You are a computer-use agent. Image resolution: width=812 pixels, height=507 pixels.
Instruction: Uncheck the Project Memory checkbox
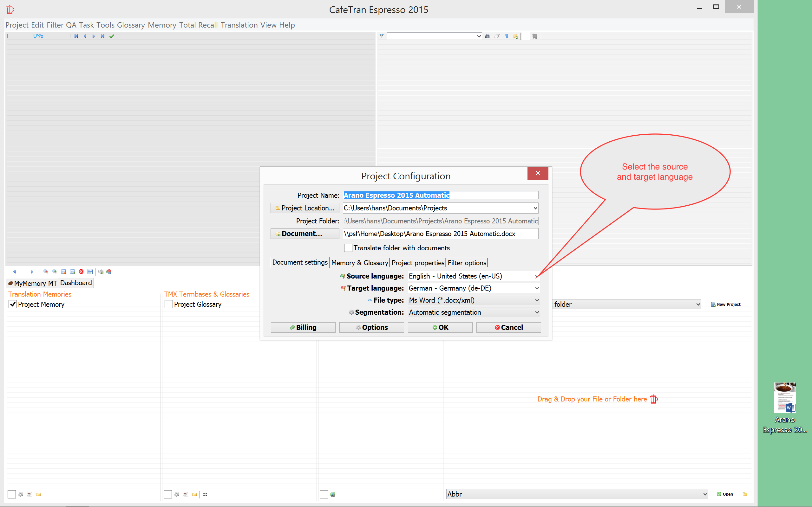[13, 305]
